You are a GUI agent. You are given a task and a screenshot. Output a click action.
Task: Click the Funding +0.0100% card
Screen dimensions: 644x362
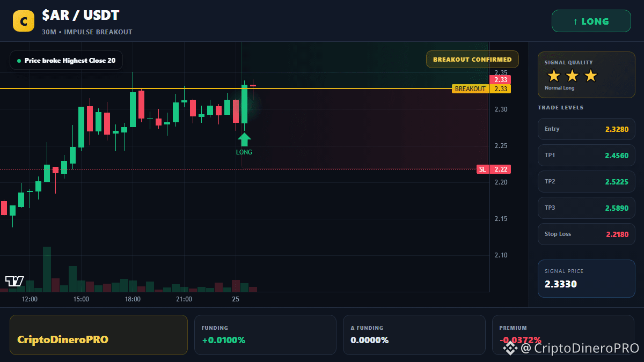point(265,335)
